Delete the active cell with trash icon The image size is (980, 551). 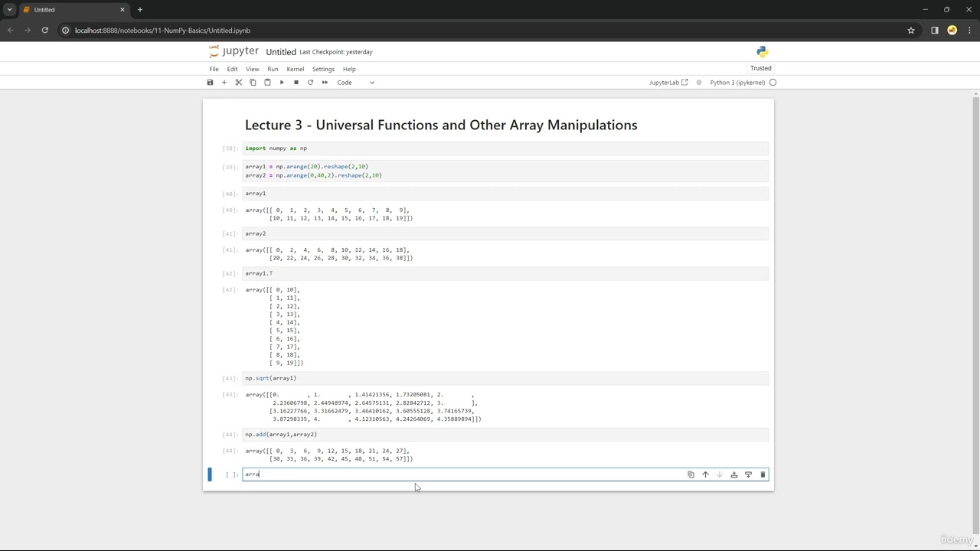[763, 474]
